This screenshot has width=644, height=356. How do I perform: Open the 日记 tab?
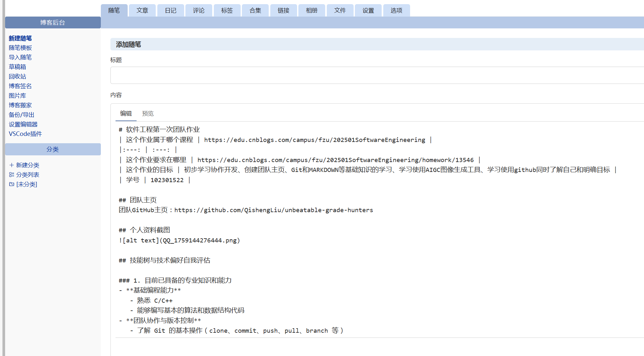pos(170,10)
